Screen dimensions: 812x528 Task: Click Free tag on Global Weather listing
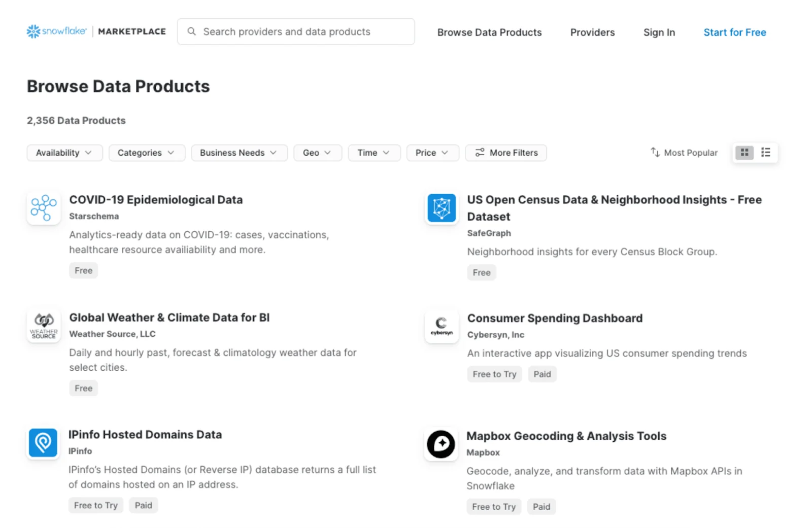point(83,388)
